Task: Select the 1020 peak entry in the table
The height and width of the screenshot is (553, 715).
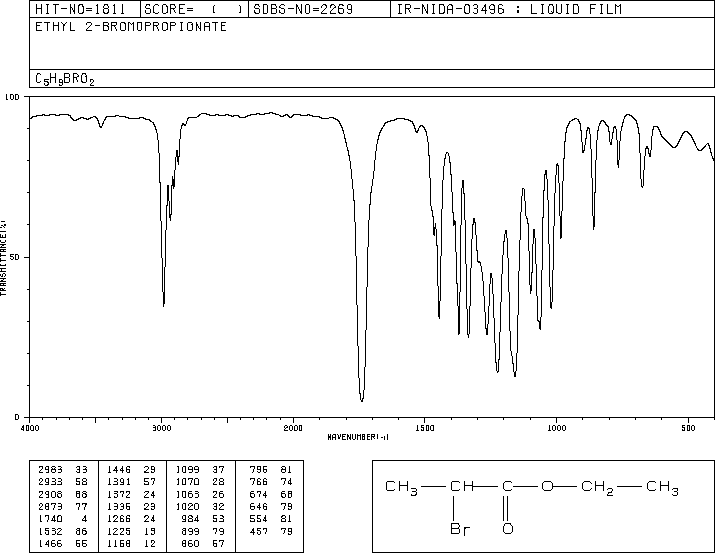Action: click(200, 506)
